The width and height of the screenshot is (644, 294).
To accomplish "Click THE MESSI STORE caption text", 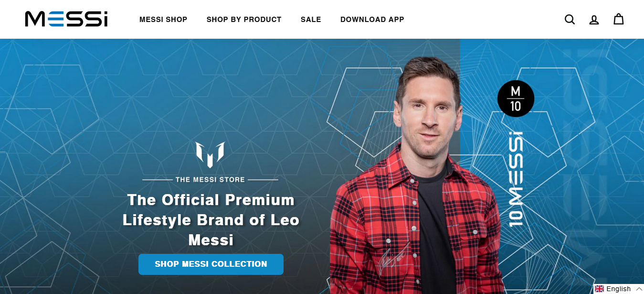I will [210, 180].
